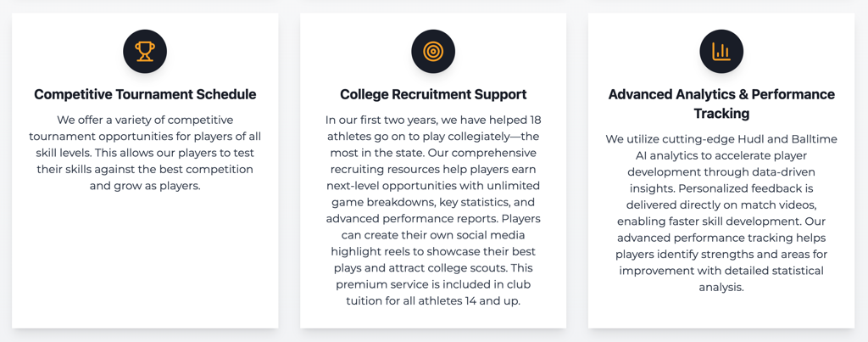Click the trophy icon above Competitive Tournament Schedule
This screenshot has height=342, width=868.
pos(145,52)
